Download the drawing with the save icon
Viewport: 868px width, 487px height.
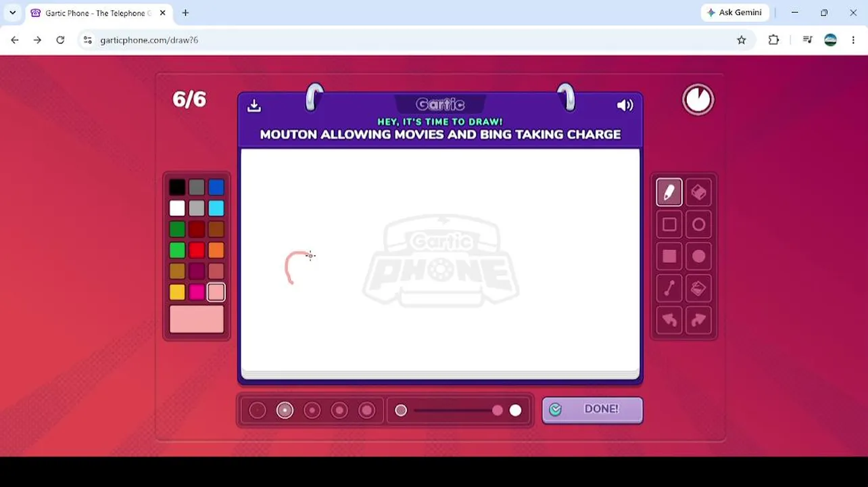254,106
